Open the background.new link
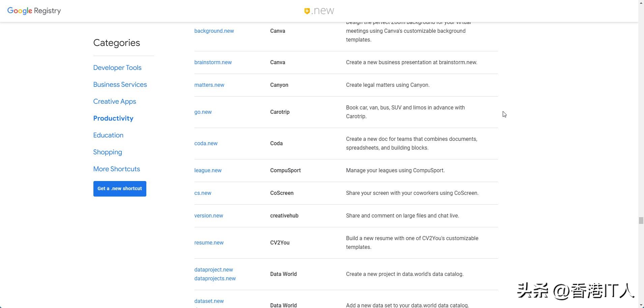Viewport: 644px width, 308px height. coord(214,31)
